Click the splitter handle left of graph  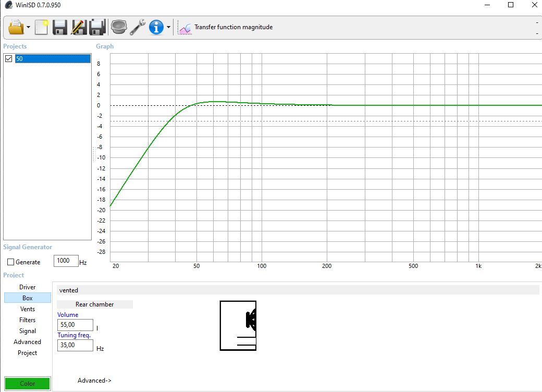pos(94,154)
